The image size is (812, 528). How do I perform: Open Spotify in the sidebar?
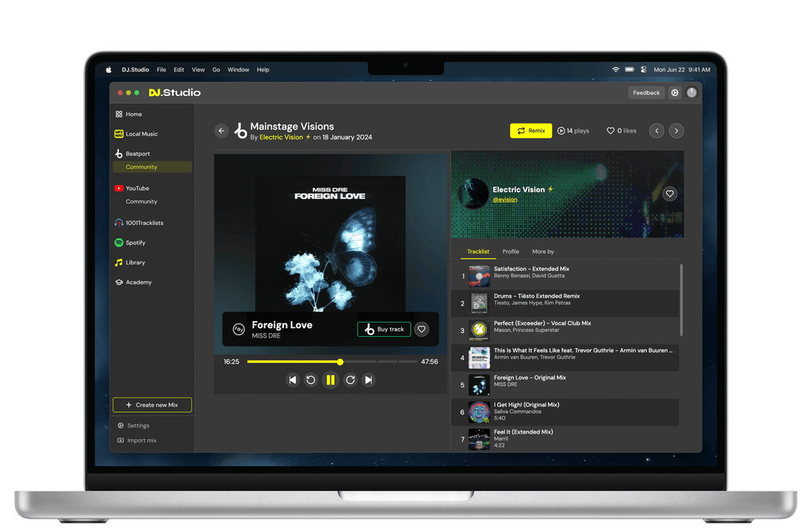tap(130, 243)
